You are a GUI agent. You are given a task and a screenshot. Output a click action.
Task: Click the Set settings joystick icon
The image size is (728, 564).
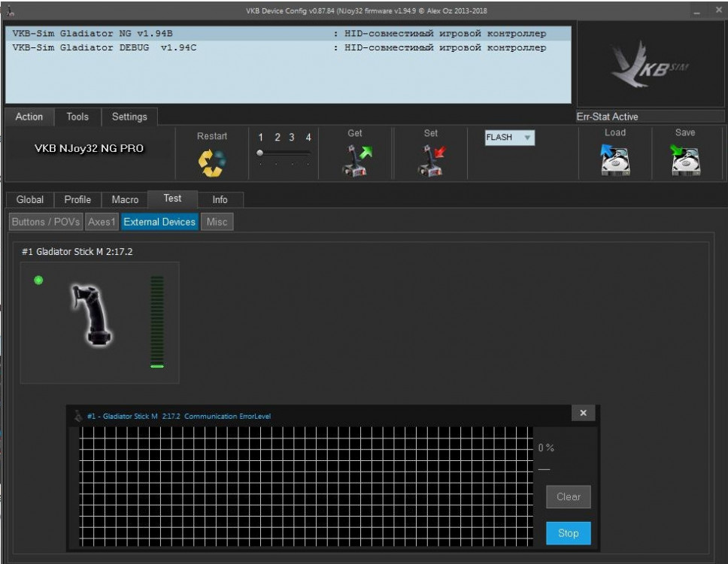431,161
